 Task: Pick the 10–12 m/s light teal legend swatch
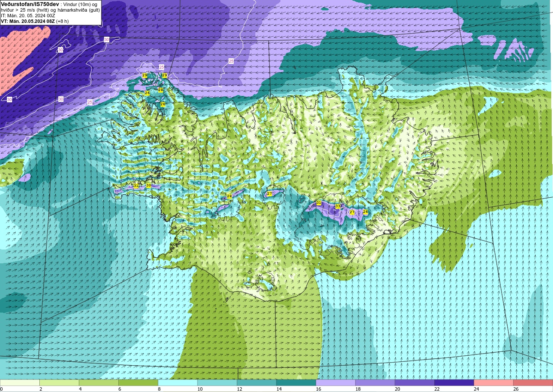click(217, 383)
